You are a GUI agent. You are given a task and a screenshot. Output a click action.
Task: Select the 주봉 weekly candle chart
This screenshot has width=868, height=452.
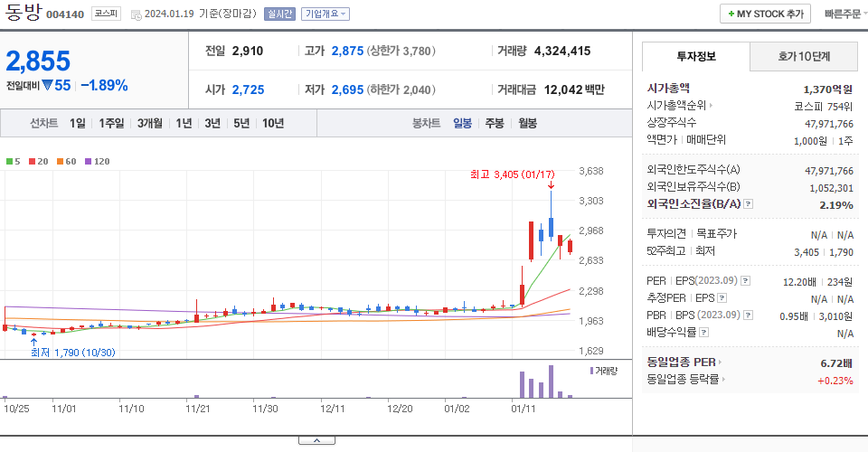[495, 123]
